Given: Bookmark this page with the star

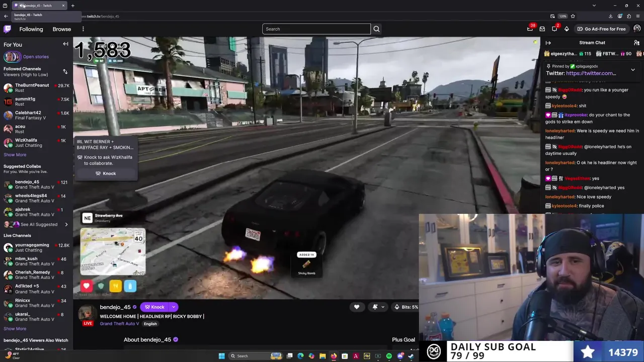Looking at the screenshot, I should pos(573,16).
